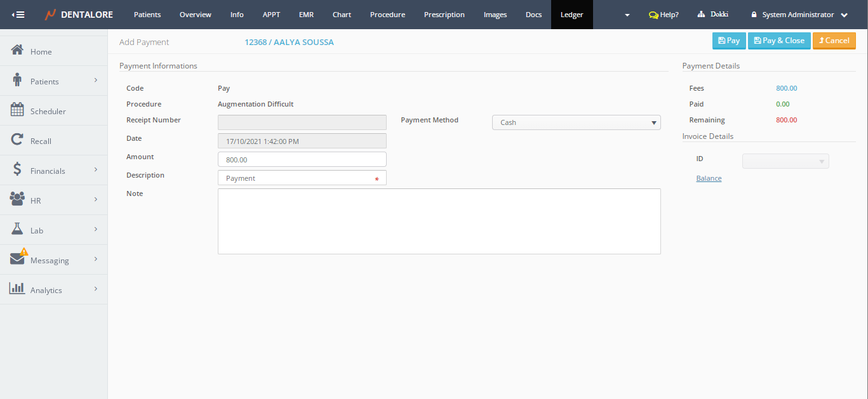Click the HR people group icon
The width and height of the screenshot is (868, 399).
pyautogui.click(x=18, y=200)
